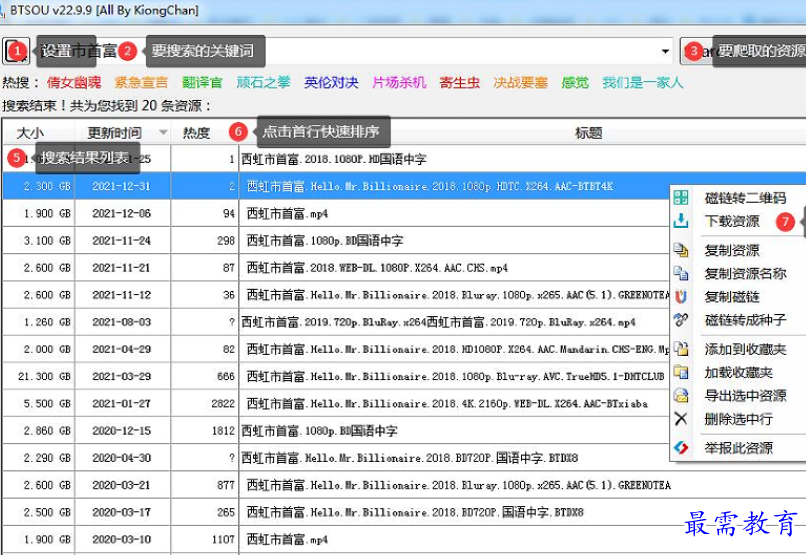The height and width of the screenshot is (555, 806).
Task: Select 导出选中资源 menu entry
Action: coord(745,395)
